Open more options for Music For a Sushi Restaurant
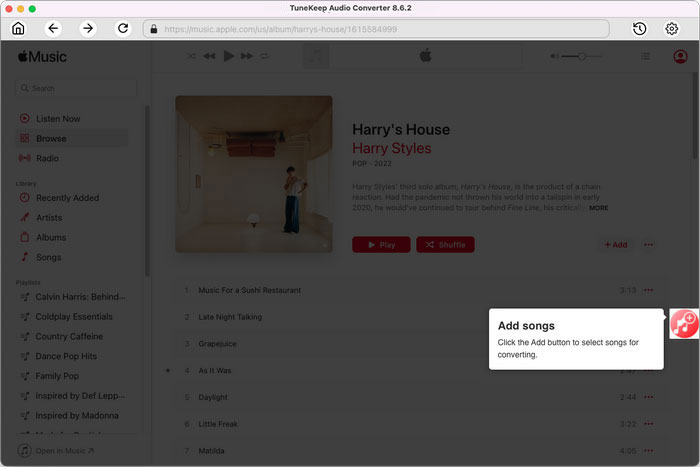This screenshot has width=700, height=467. [648, 290]
